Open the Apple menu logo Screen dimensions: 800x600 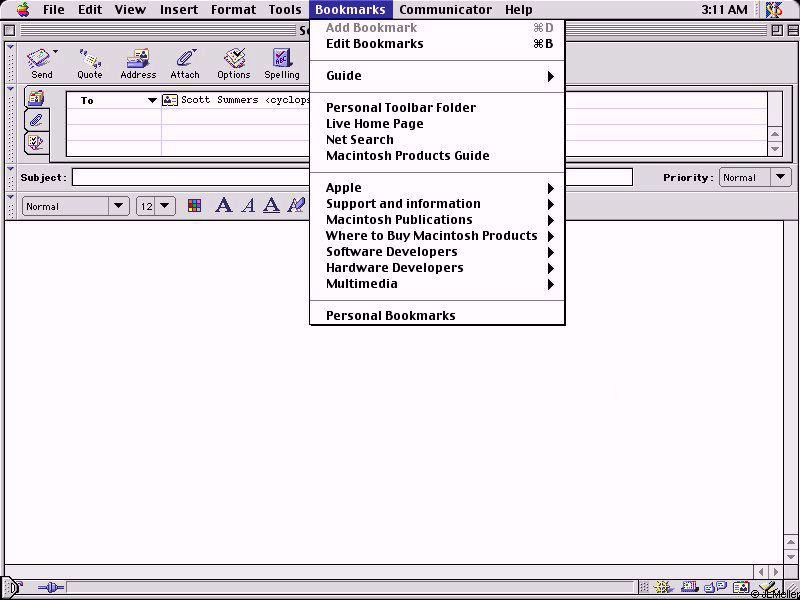click(x=23, y=9)
